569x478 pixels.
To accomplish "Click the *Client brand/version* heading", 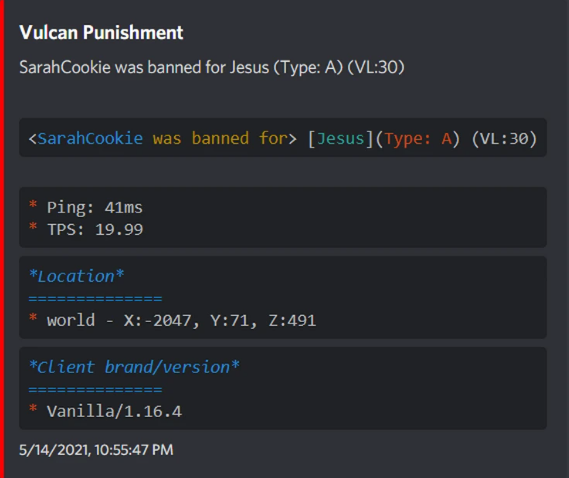I will pyautogui.click(x=134, y=367).
